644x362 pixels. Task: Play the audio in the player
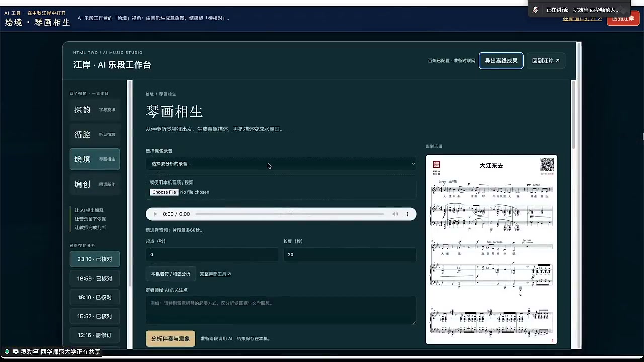[155, 214]
